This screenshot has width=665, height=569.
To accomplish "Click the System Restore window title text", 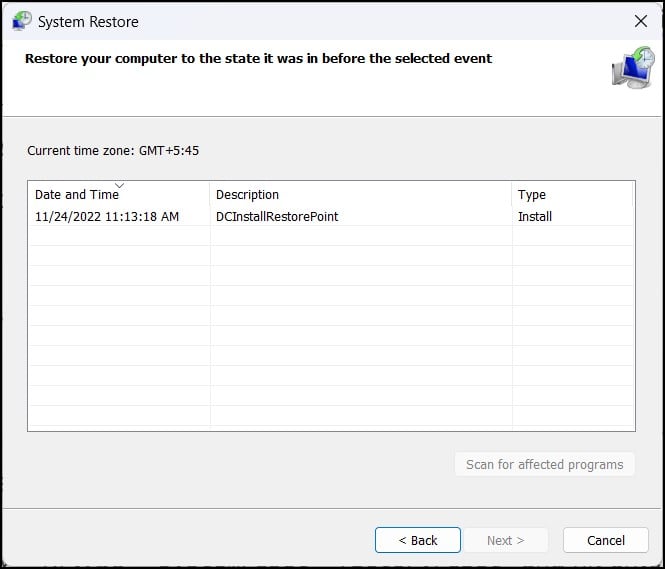I will coord(88,21).
